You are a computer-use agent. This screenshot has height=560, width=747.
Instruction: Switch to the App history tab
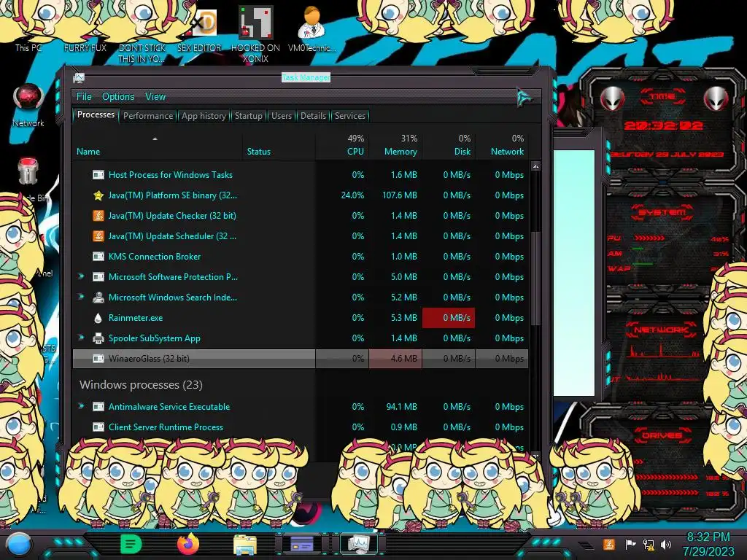(x=204, y=116)
